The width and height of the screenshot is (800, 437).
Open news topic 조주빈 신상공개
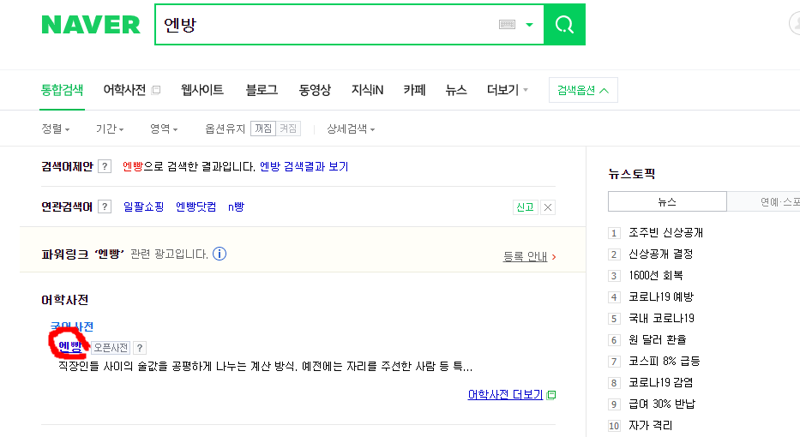click(665, 233)
